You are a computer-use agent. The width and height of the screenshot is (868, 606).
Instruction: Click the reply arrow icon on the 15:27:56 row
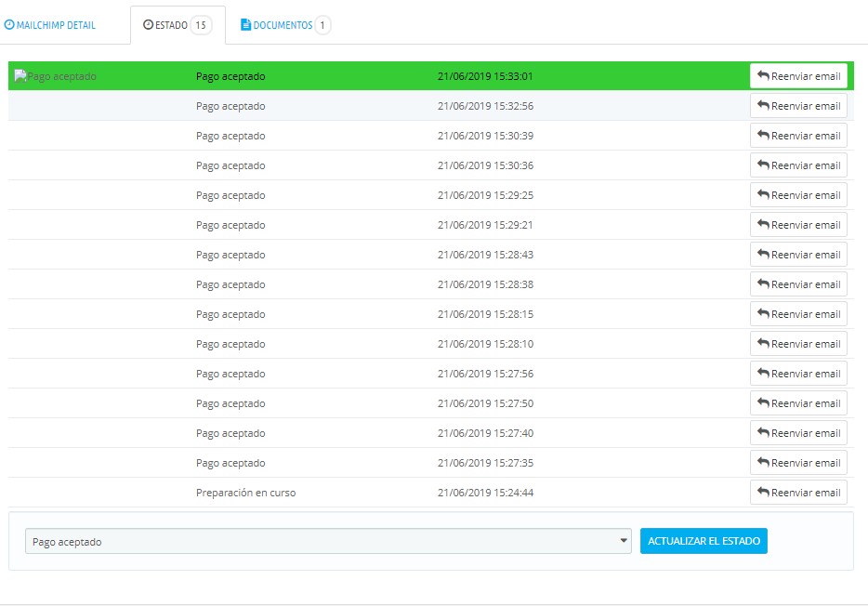(x=766, y=373)
